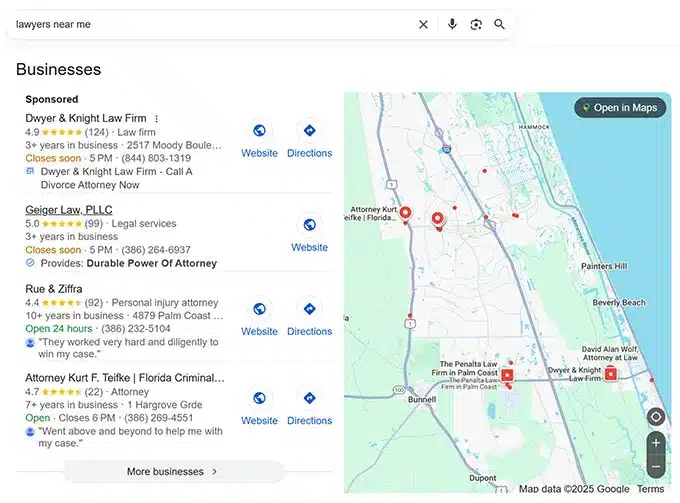Click the globe icon for Dwyer & Knight Law Firm

(259, 131)
